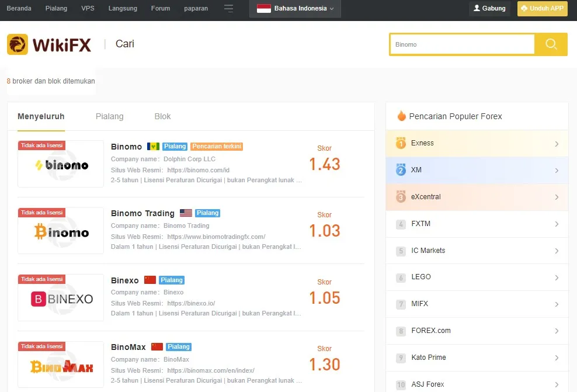Open VPS in the top navigation
This screenshot has width=577, height=392.
point(88,8)
